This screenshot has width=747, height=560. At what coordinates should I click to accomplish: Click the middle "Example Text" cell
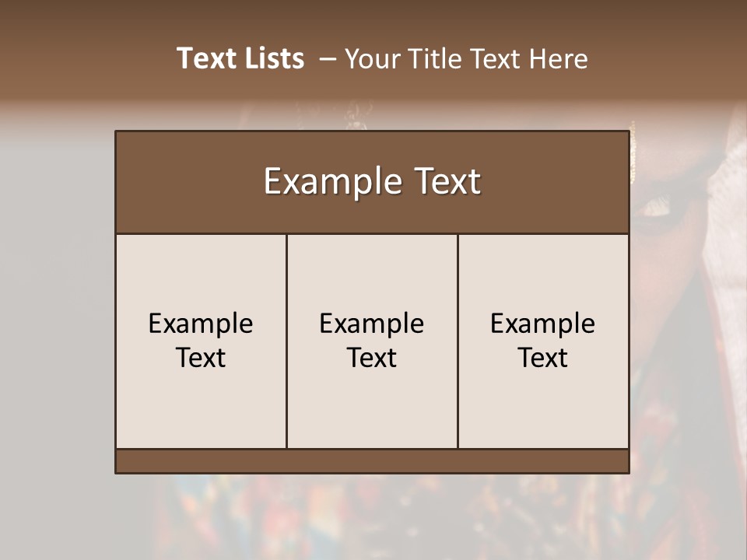coord(372,341)
